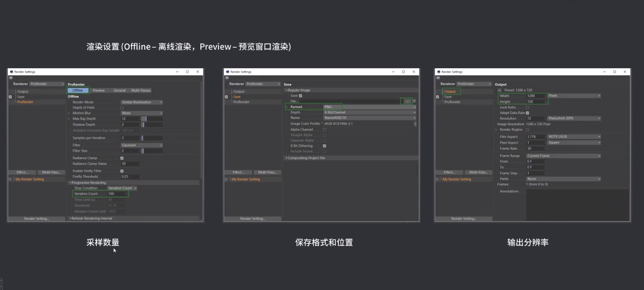644x290 pixels.
Task: Open the Preset arrow button beside 1280 x 720
Action: (500, 90)
